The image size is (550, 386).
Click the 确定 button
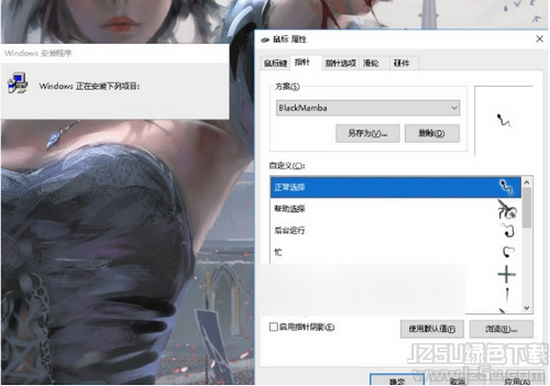(397, 380)
